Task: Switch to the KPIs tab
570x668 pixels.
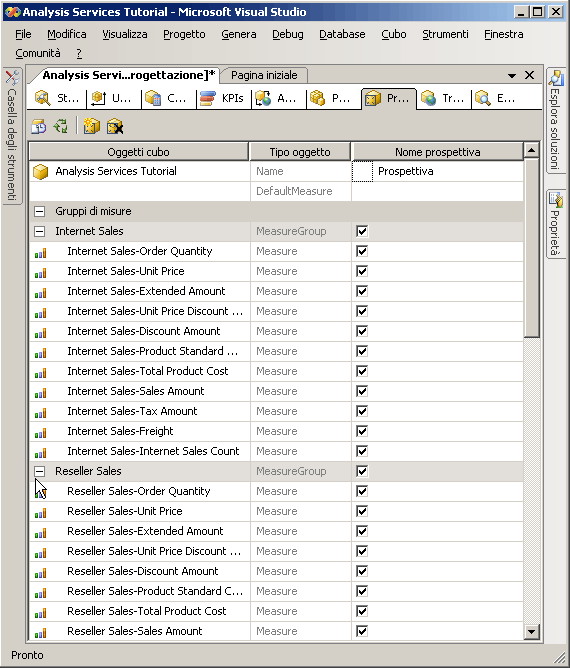Action: pos(222,98)
